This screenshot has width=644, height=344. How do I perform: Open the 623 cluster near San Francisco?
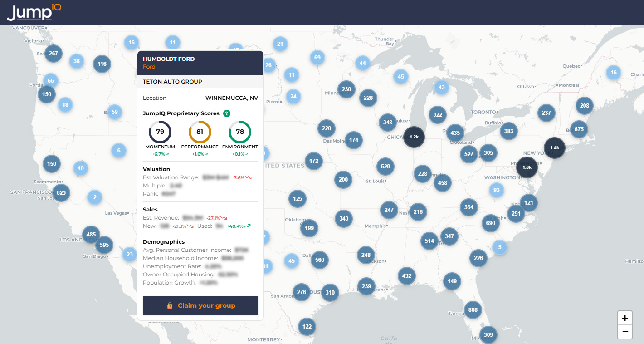pyautogui.click(x=61, y=193)
